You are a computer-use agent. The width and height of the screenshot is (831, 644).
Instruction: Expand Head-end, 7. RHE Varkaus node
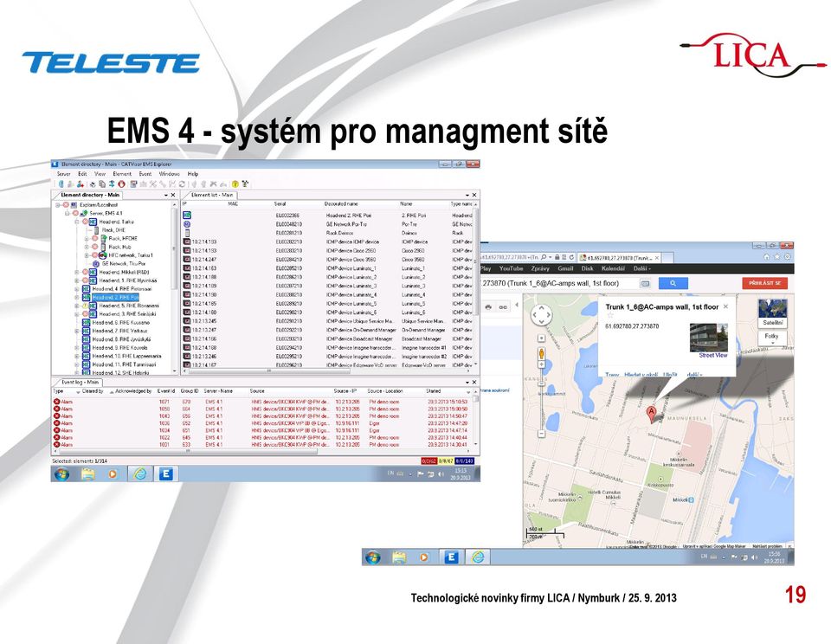pos(77,331)
